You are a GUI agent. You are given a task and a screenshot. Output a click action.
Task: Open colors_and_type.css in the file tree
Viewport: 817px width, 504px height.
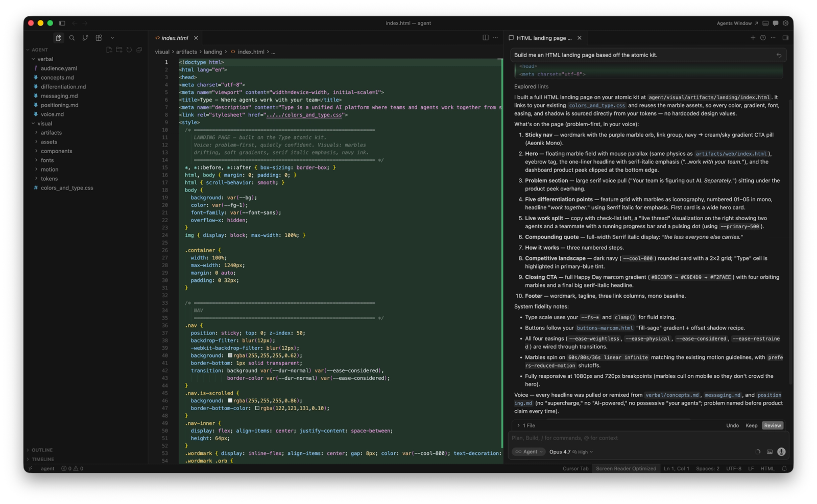click(67, 188)
